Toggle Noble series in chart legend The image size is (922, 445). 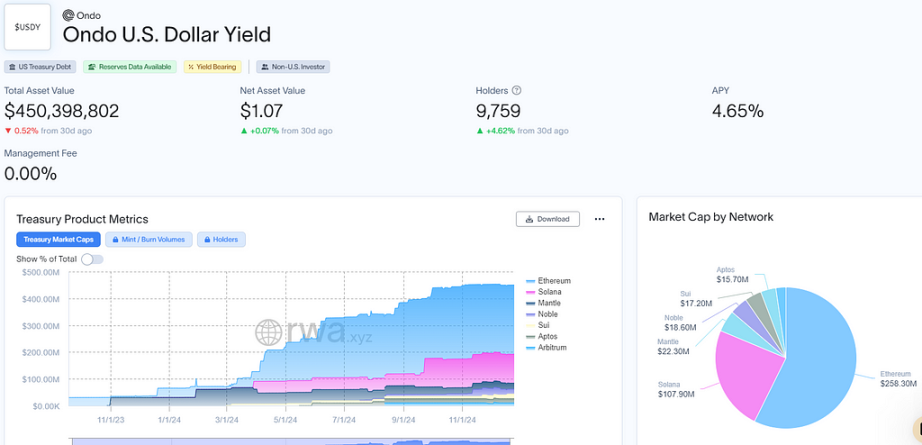543,314
